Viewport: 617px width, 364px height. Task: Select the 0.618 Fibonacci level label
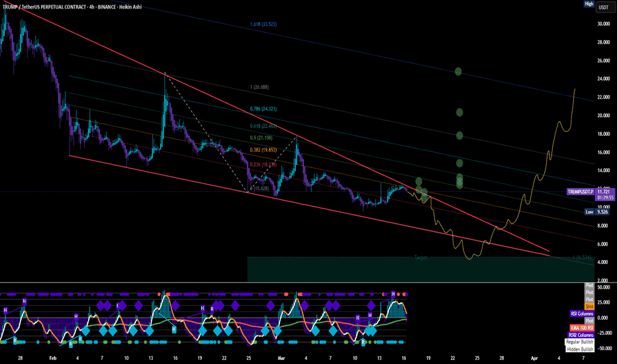pyautogui.click(x=263, y=126)
